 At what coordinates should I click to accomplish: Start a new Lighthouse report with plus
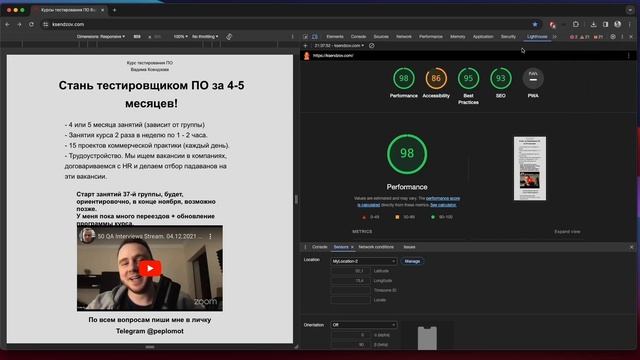tap(305, 46)
